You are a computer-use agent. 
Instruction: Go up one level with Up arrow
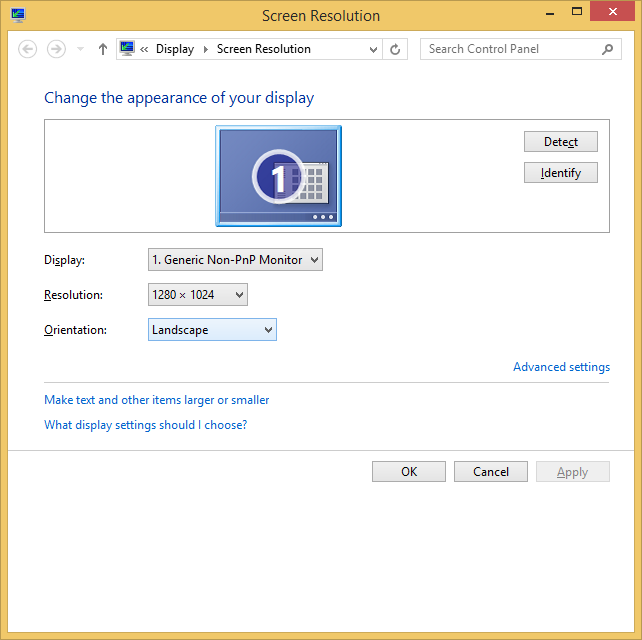102,49
